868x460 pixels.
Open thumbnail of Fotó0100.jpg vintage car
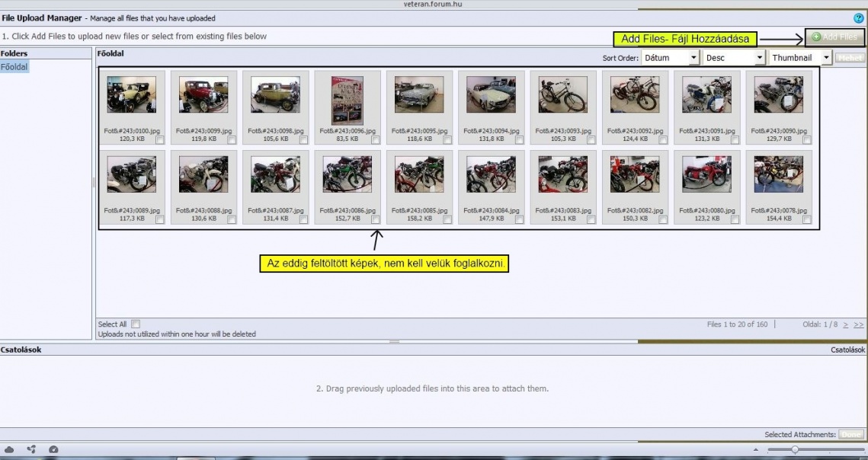point(131,95)
